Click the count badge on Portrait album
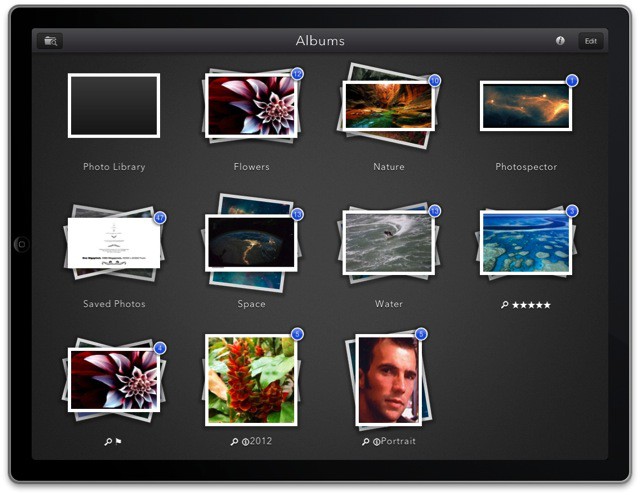 [421, 334]
